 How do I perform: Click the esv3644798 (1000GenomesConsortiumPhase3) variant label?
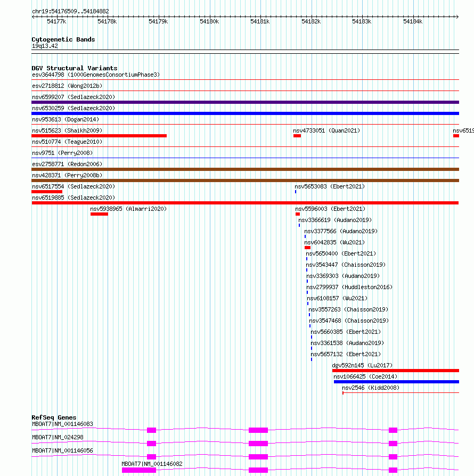96,75
